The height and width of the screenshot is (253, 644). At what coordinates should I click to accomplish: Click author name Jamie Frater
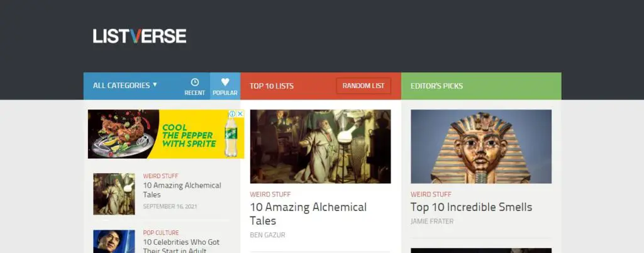point(432,222)
